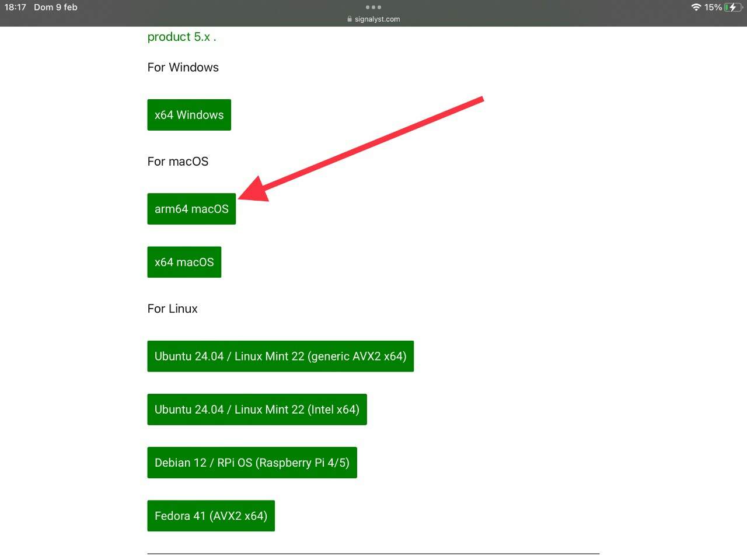The height and width of the screenshot is (560, 747).
Task: Tap the 18:17 clock in status bar
Action: (x=15, y=7)
